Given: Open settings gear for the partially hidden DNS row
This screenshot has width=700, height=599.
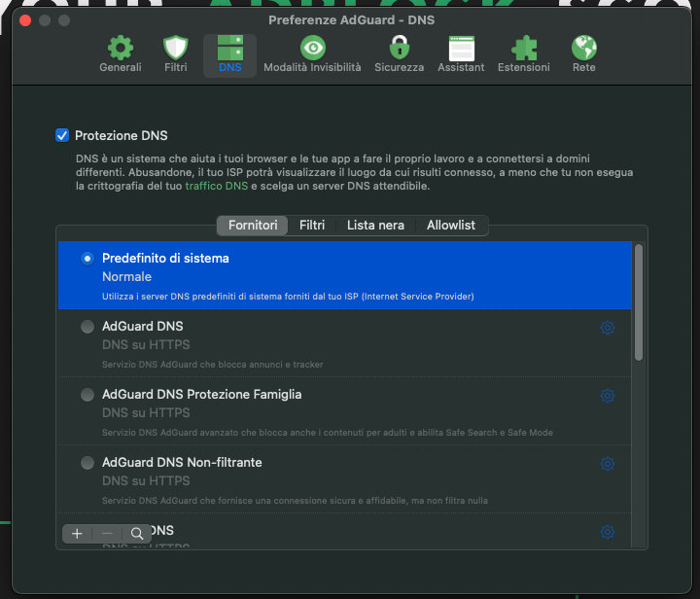Looking at the screenshot, I should (607, 532).
